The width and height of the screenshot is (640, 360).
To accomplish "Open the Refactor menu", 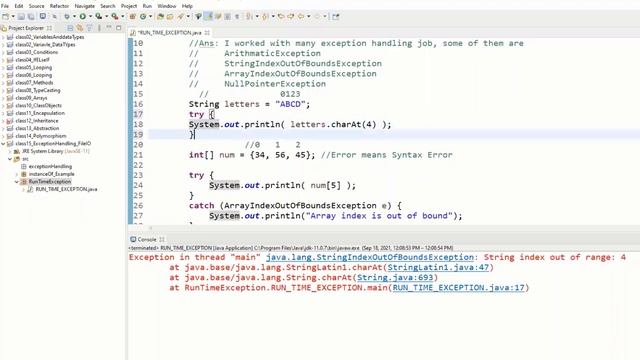I will pos(59,6).
